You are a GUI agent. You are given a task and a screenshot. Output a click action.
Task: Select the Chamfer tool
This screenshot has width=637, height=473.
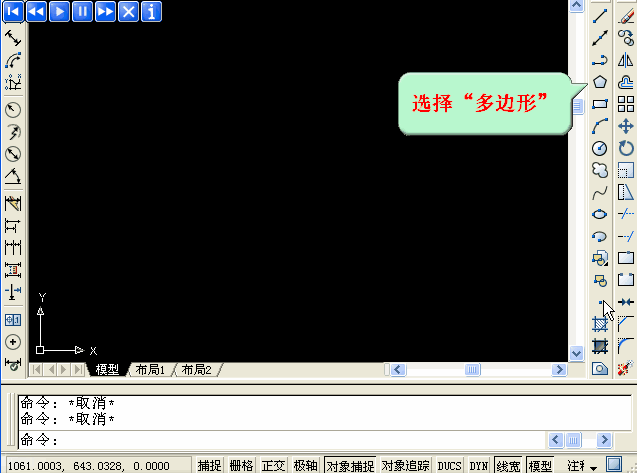click(626, 324)
